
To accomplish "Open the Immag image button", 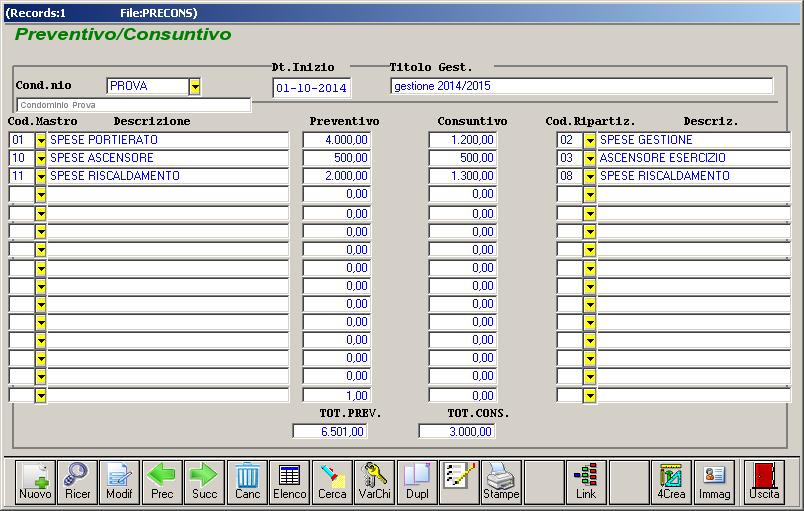I will click(714, 482).
